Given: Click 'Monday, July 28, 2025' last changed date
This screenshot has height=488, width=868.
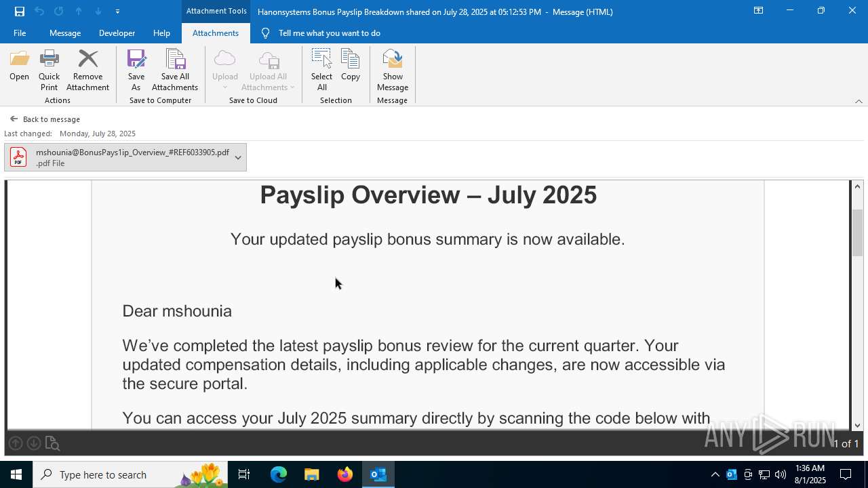Looking at the screenshot, I should [98, 134].
